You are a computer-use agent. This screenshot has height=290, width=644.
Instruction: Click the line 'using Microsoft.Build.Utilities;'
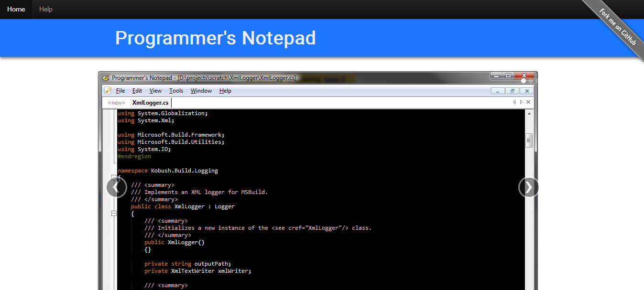(x=171, y=142)
